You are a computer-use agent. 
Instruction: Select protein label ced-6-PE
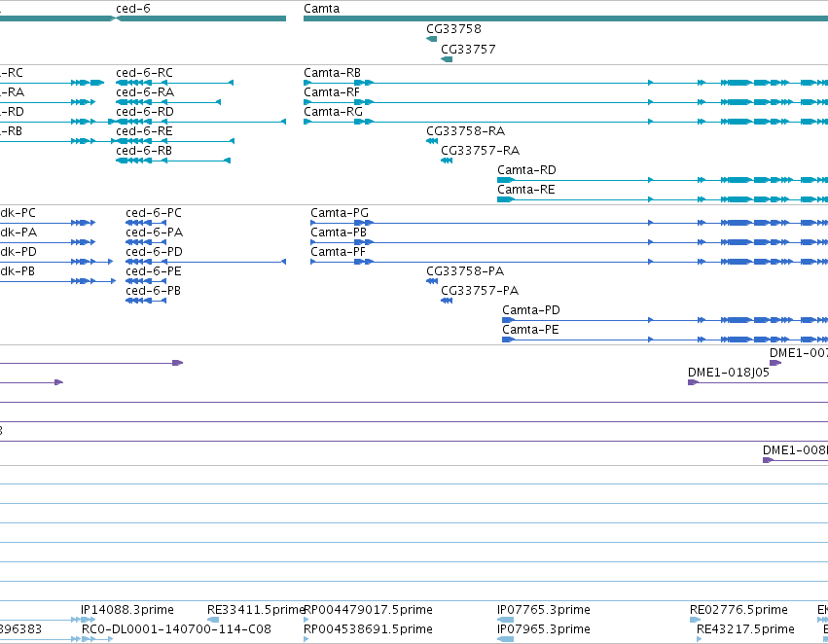coord(154,271)
